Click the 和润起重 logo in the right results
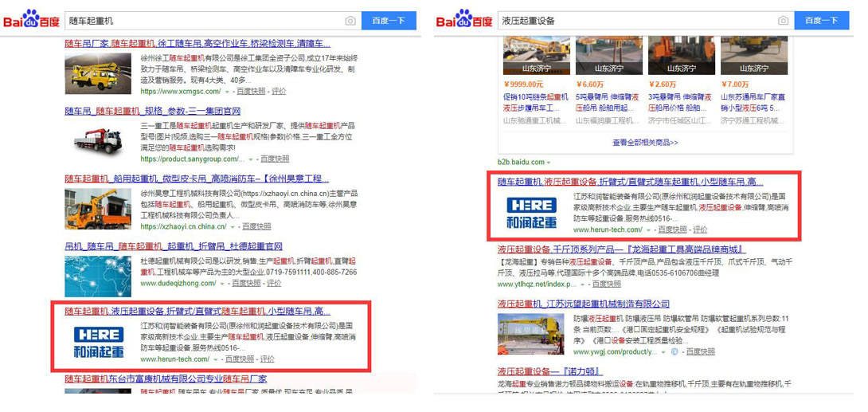868x412 pixels. point(531,211)
